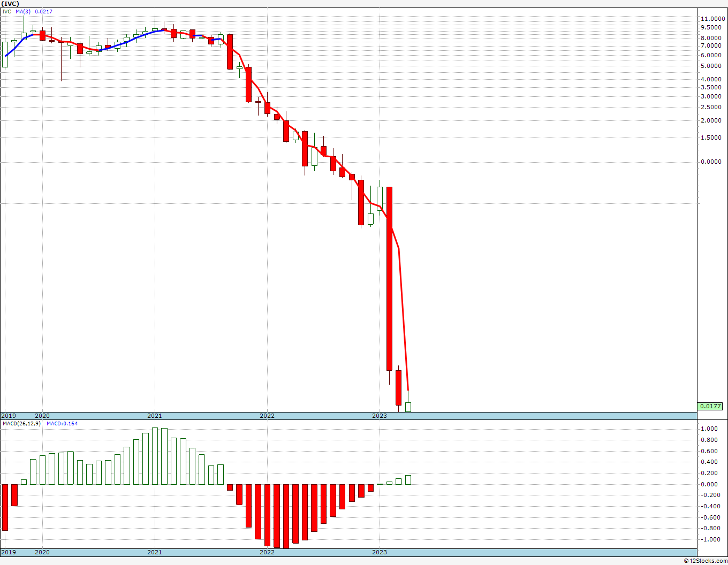Screen dimensions: 728x565
Task: Click the 1.000 MACD axis label
Action: (x=709, y=429)
